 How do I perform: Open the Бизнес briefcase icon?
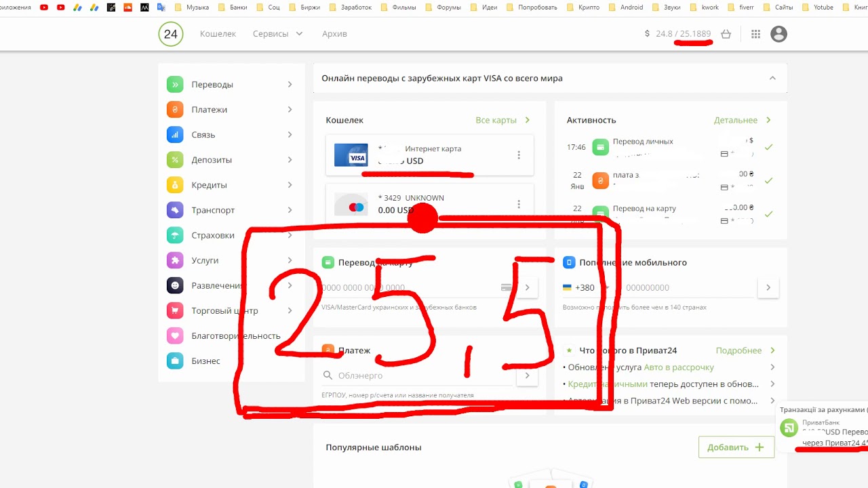coord(175,361)
